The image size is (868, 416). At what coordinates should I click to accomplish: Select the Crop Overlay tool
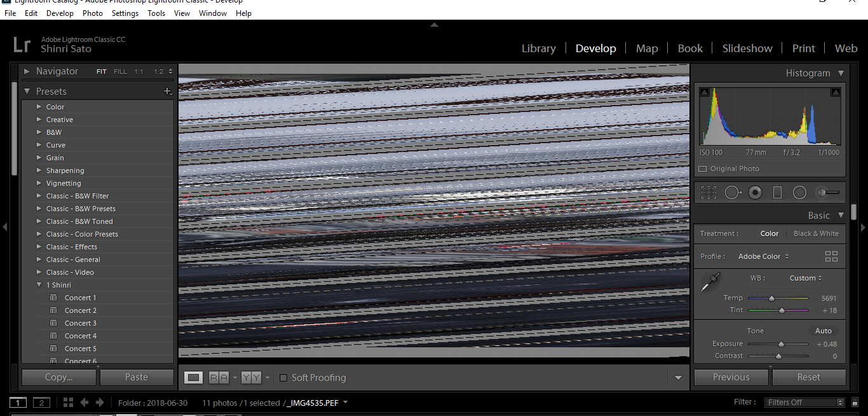pos(709,192)
